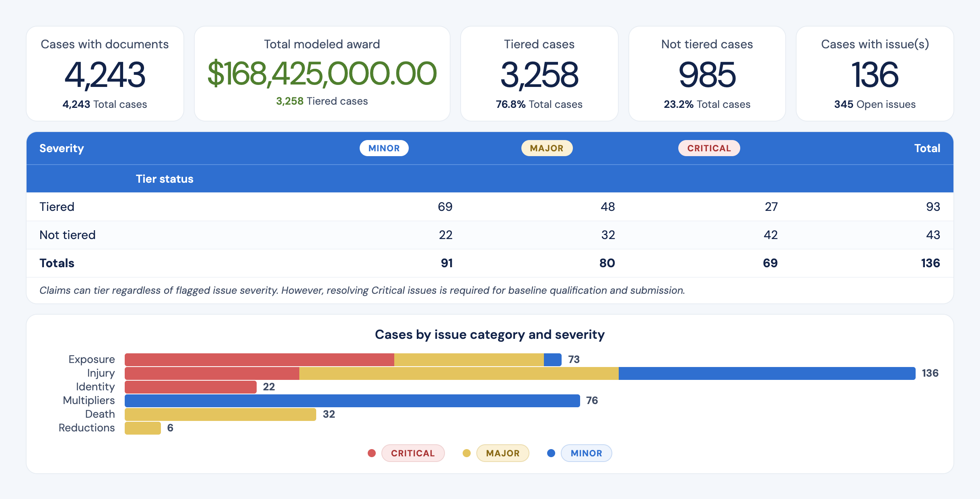Select the Total modeled award card

point(322,74)
